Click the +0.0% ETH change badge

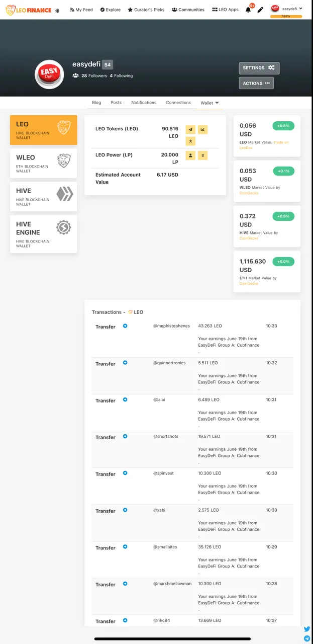tap(283, 262)
